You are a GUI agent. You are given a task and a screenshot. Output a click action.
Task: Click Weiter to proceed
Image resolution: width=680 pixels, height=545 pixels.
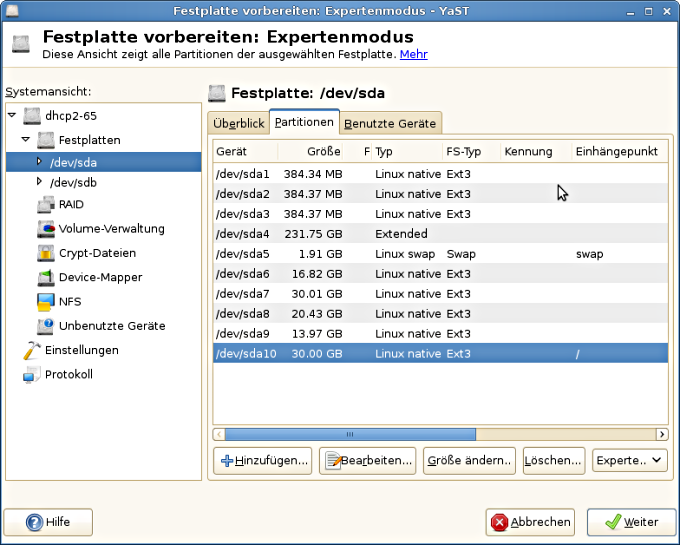coord(631,522)
